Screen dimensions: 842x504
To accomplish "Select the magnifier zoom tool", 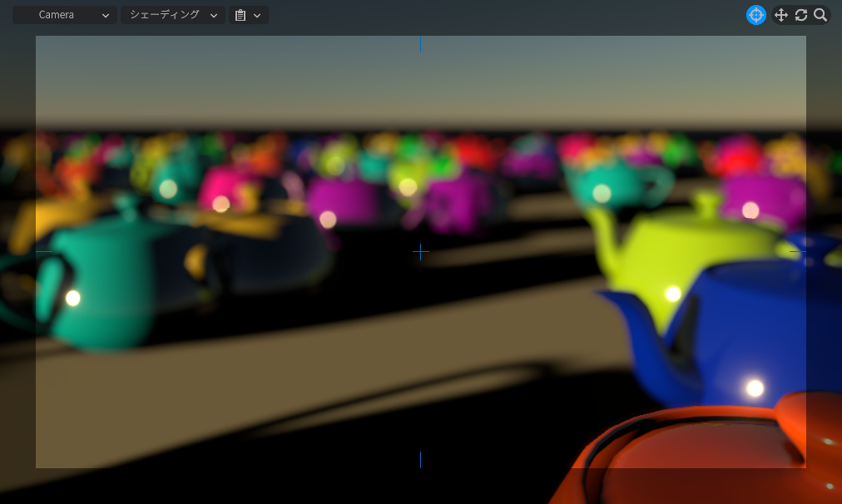I will (820, 15).
